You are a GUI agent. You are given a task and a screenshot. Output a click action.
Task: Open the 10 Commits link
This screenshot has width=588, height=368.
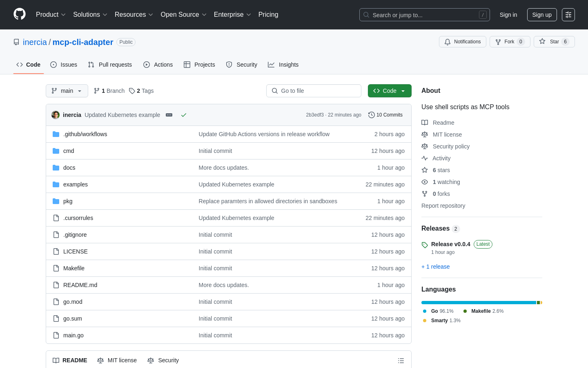tap(385, 115)
